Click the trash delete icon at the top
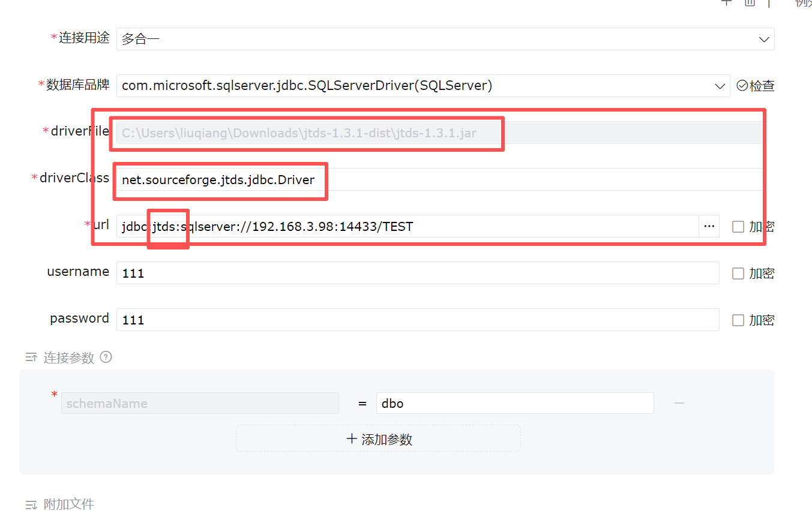 tap(749, 2)
